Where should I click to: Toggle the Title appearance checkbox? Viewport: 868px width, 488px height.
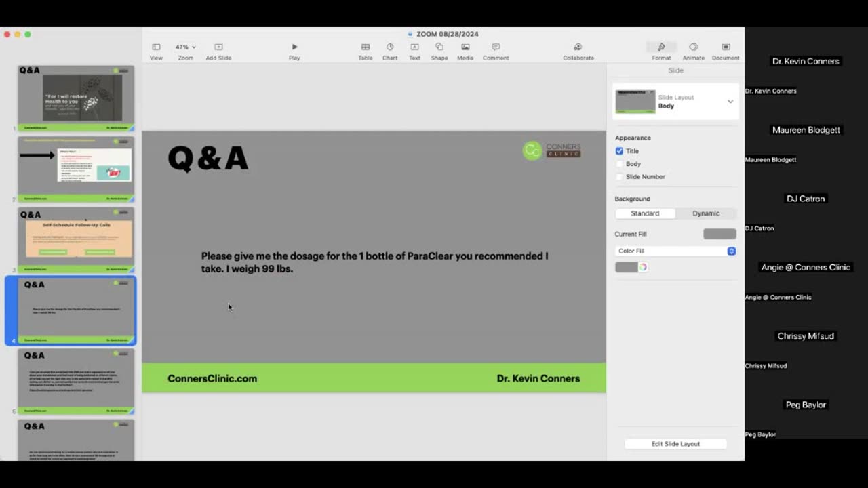pos(619,151)
